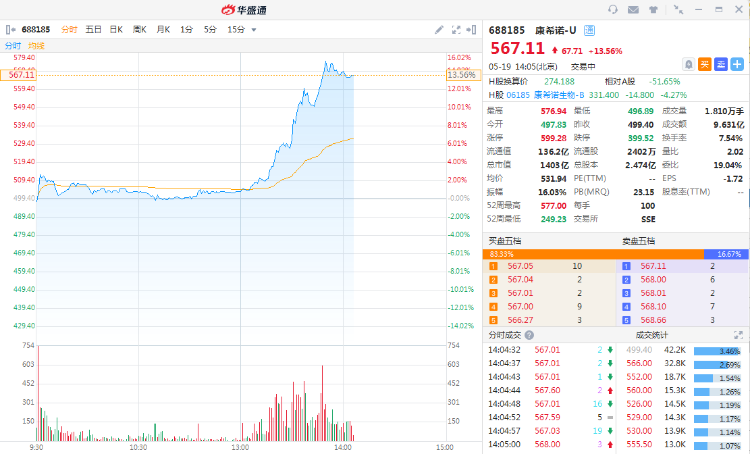Switch to 分时 chart tab
The width and height of the screenshot is (750, 454).
pyautogui.click(x=69, y=30)
